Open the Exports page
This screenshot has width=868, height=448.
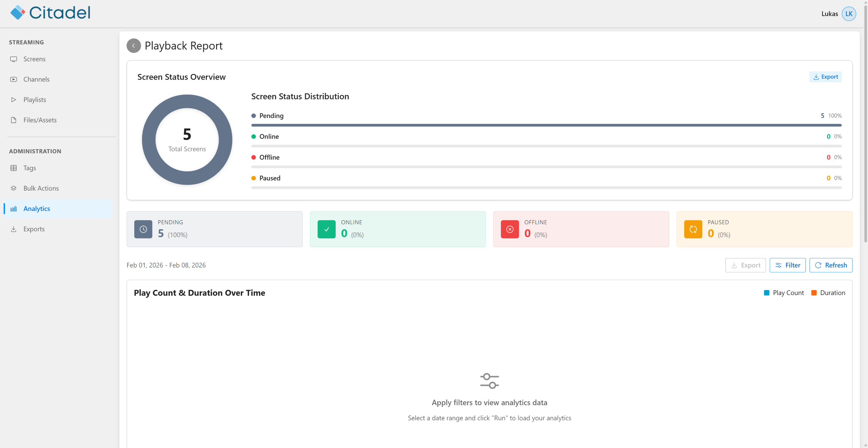[34, 229]
